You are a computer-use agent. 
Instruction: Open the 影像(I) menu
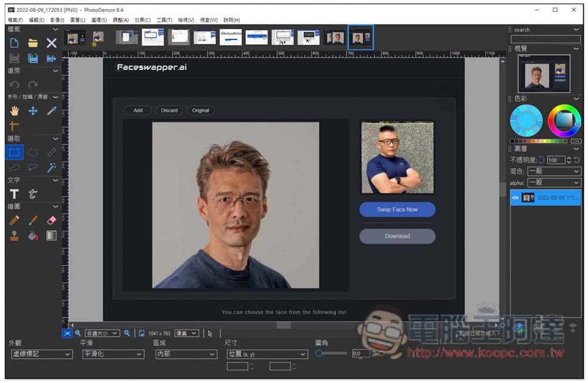tap(57, 20)
